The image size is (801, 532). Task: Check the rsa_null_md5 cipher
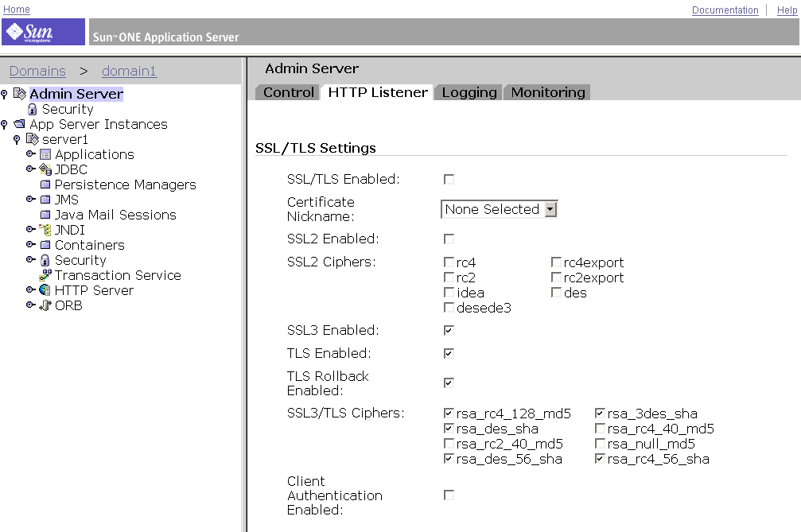tap(601, 443)
